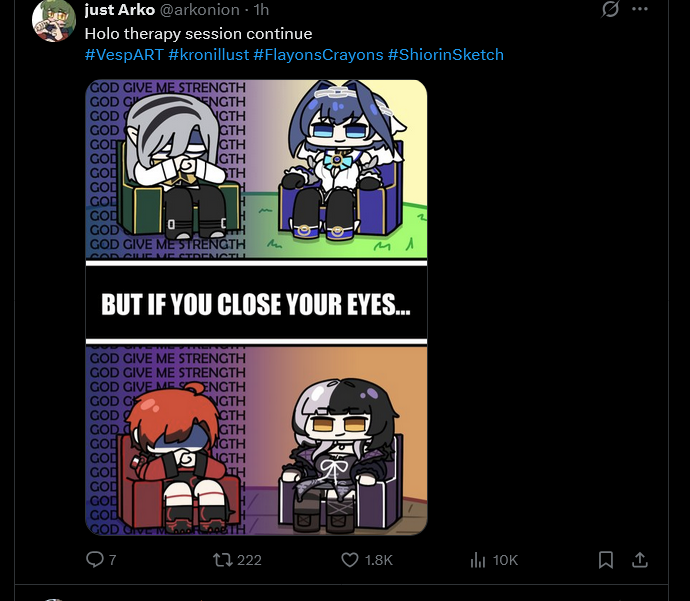This screenshot has height=601, width=690.
Task: Open the three-dot more options menu
Action: [639, 9]
